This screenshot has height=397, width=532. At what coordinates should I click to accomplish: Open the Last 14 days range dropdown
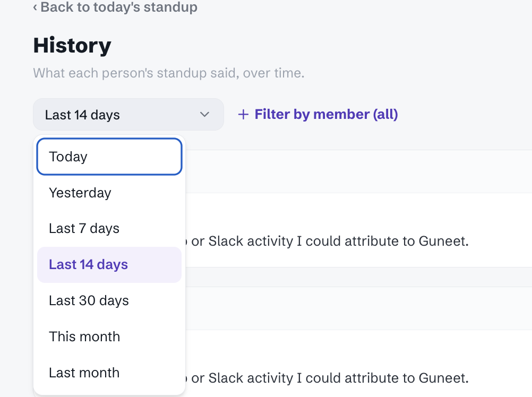[x=128, y=115]
